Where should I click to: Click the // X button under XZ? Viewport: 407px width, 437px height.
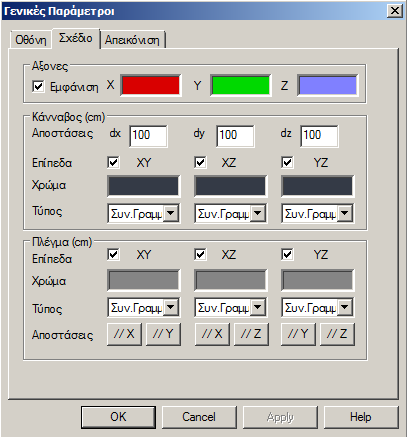212,334
